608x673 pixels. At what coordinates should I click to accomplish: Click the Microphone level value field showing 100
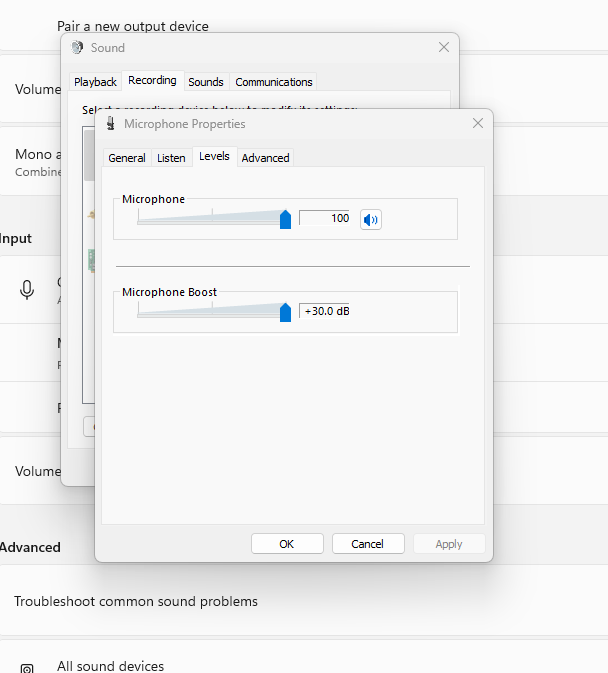(324, 218)
